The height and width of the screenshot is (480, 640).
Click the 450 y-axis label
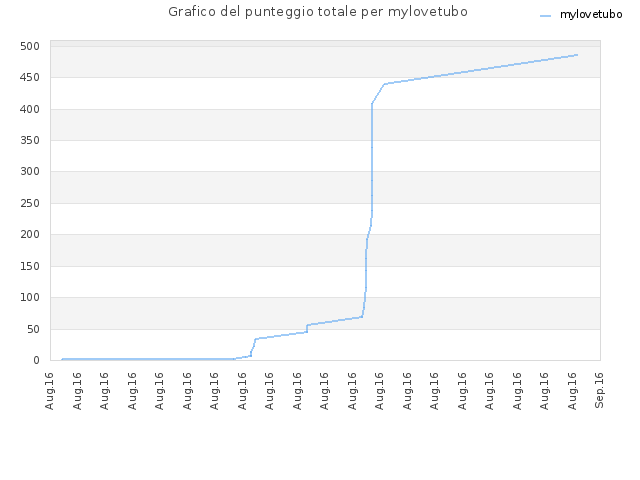click(x=30, y=78)
